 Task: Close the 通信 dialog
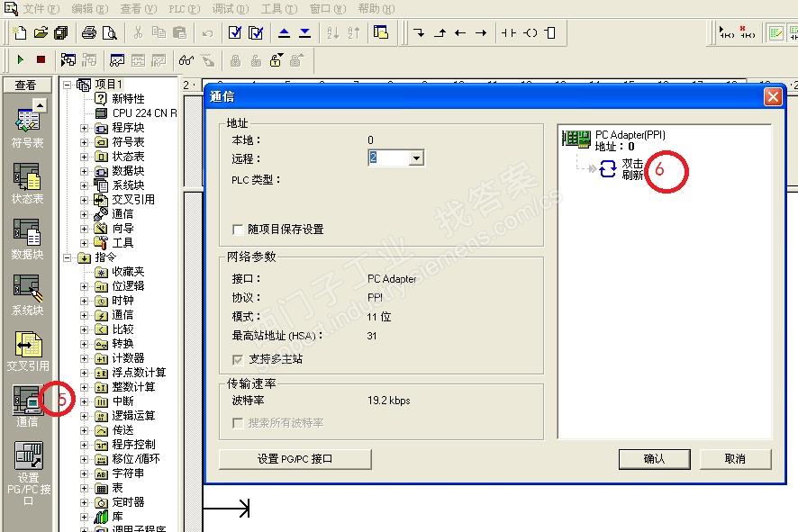click(x=773, y=96)
